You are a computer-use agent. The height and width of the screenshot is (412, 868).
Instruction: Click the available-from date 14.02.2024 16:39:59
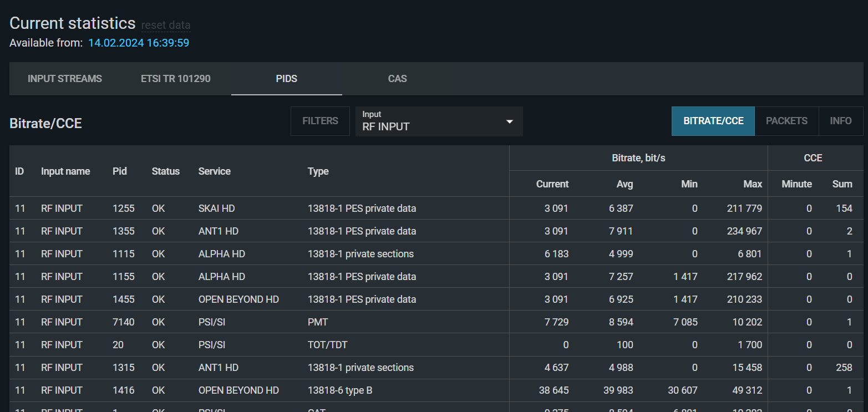(x=139, y=43)
